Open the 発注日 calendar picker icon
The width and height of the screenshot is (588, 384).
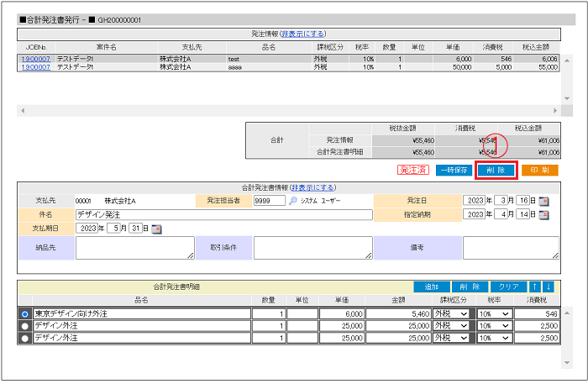[x=543, y=202]
